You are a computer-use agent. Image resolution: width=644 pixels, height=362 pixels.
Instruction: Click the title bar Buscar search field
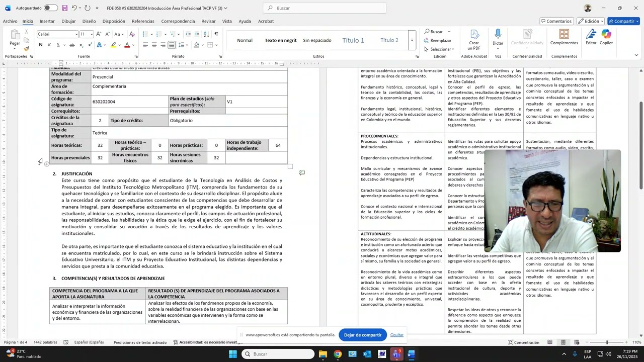pos(325,8)
